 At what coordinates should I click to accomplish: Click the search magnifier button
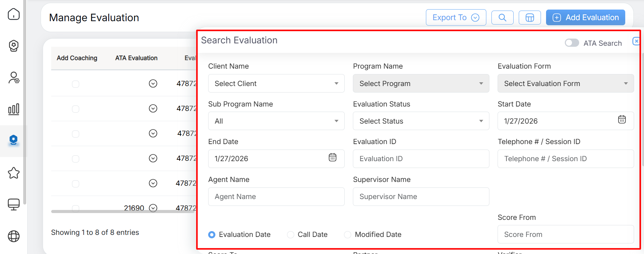point(502,17)
